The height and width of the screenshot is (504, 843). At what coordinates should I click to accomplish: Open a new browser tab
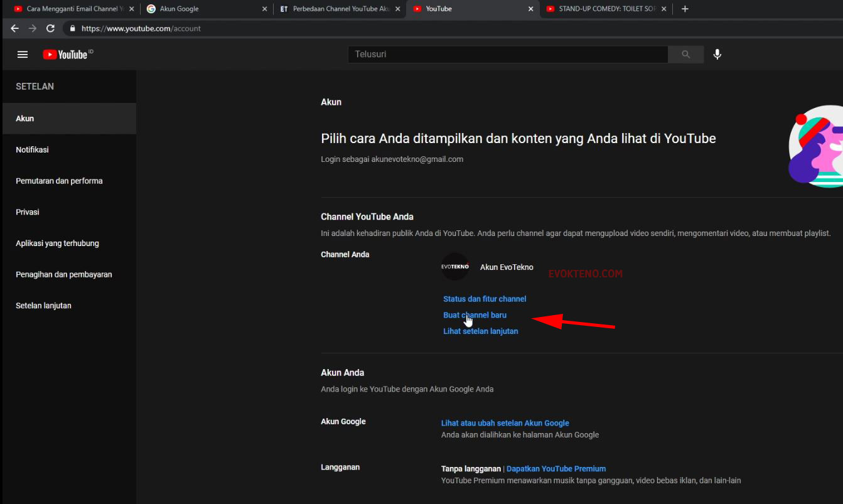(685, 9)
